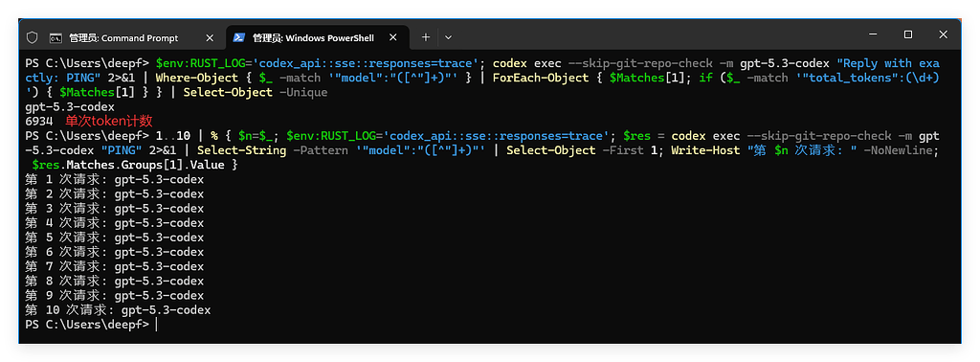Click the shield icon in title bar
The width and height of the screenshot is (980, 362).
click(x=32, y=37)
